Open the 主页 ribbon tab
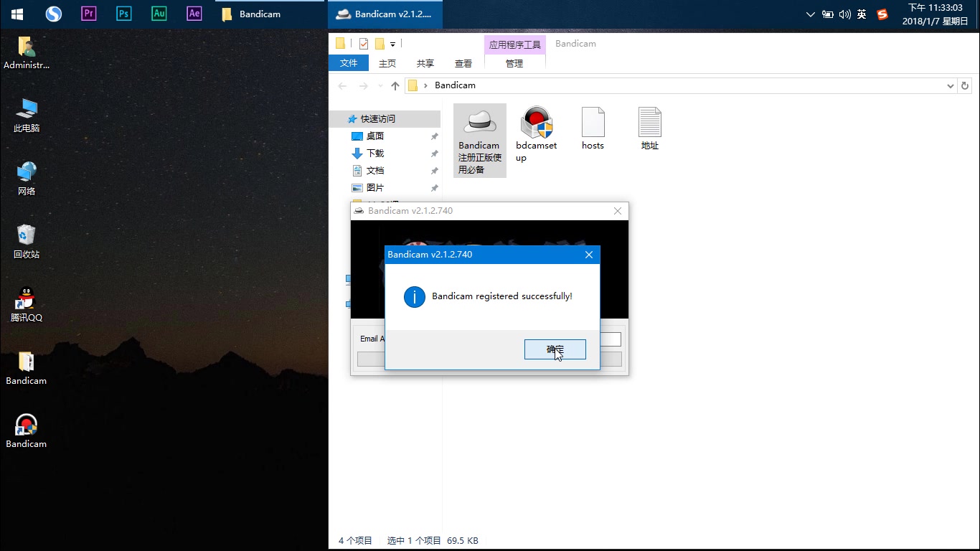The image size is (980, 551). point(387,63)
